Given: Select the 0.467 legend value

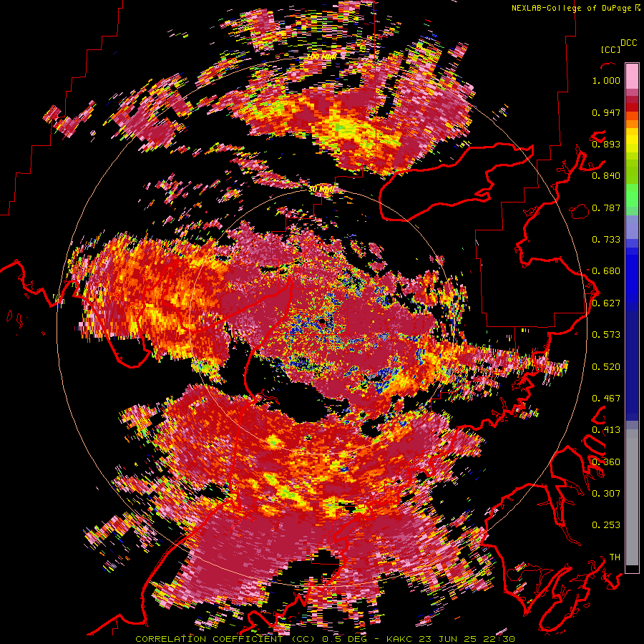Looking at the screenshot, I should [606, 399].
